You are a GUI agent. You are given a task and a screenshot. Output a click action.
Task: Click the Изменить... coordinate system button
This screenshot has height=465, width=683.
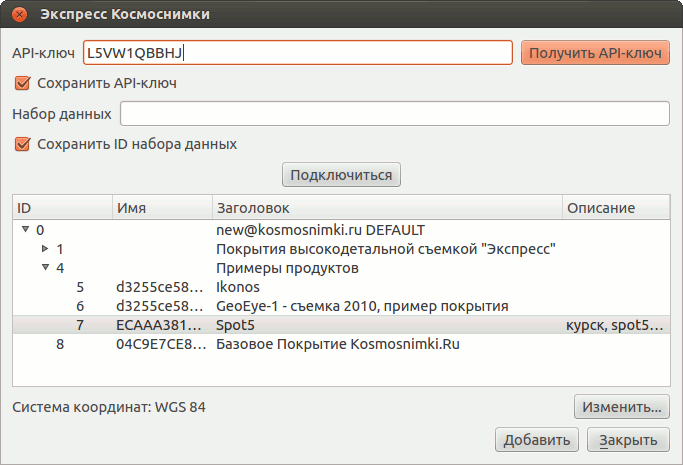(621, 407)
